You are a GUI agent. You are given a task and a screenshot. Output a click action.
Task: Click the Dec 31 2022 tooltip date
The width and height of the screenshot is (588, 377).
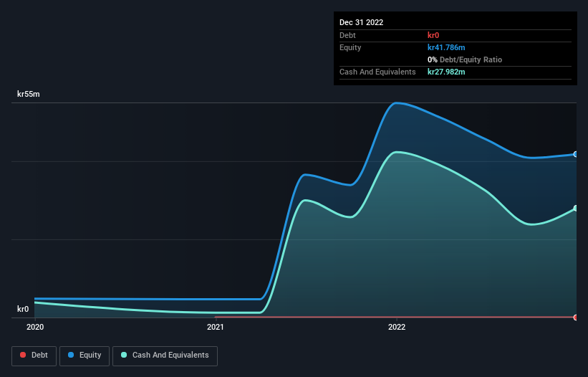361,22
